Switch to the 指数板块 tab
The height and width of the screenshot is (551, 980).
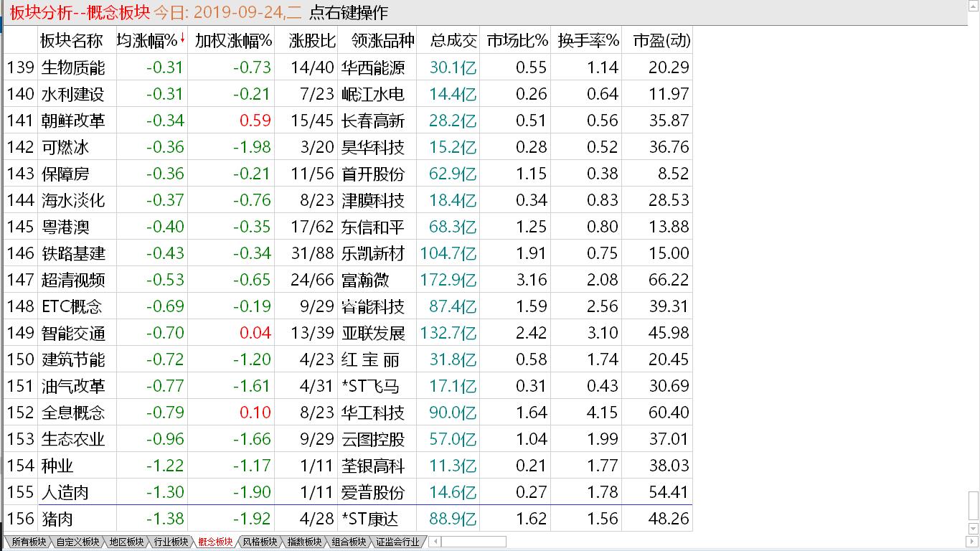303,542
